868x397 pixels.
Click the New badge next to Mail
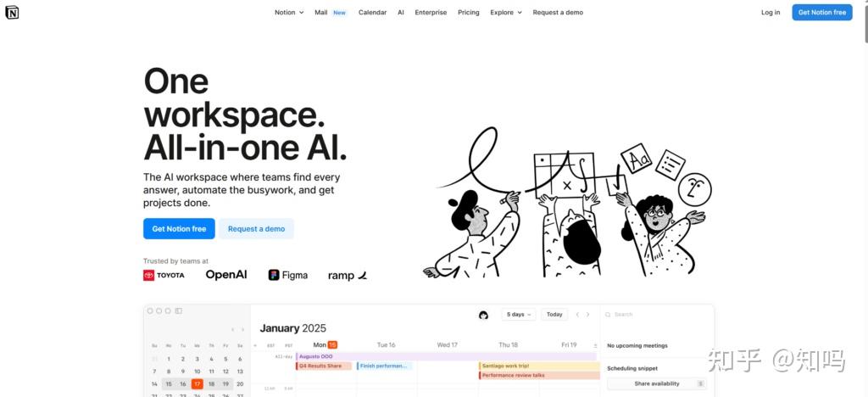tap(339, 13)
